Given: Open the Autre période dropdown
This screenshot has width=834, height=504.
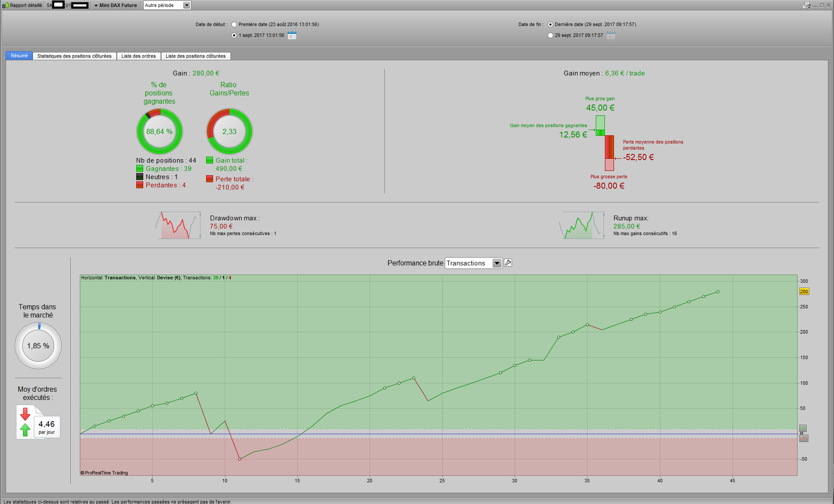Looking at the screenshot, I should pos(187,5).
